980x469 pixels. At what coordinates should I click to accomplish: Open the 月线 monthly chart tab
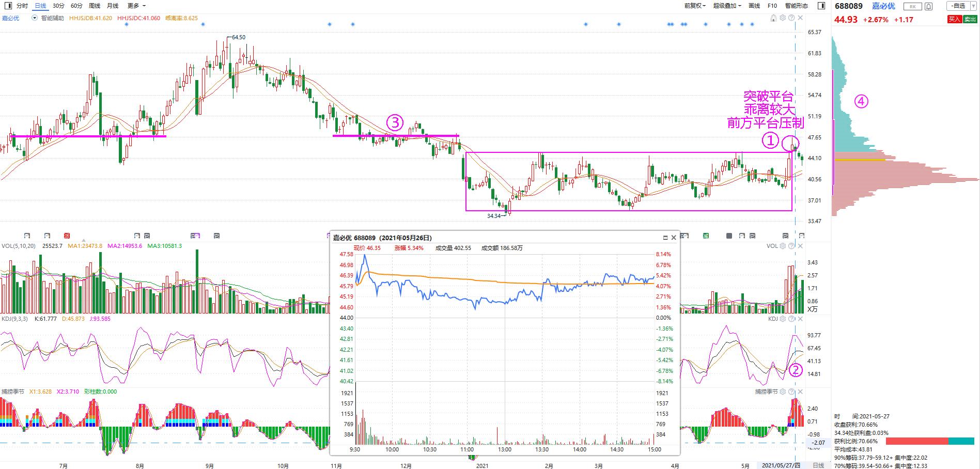pyautogui.click(x=113, y=6)
